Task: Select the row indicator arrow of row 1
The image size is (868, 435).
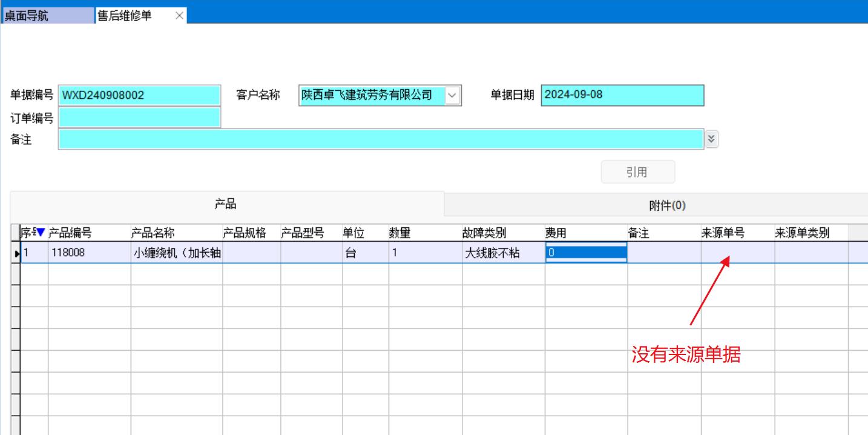Action: (16, 254)
